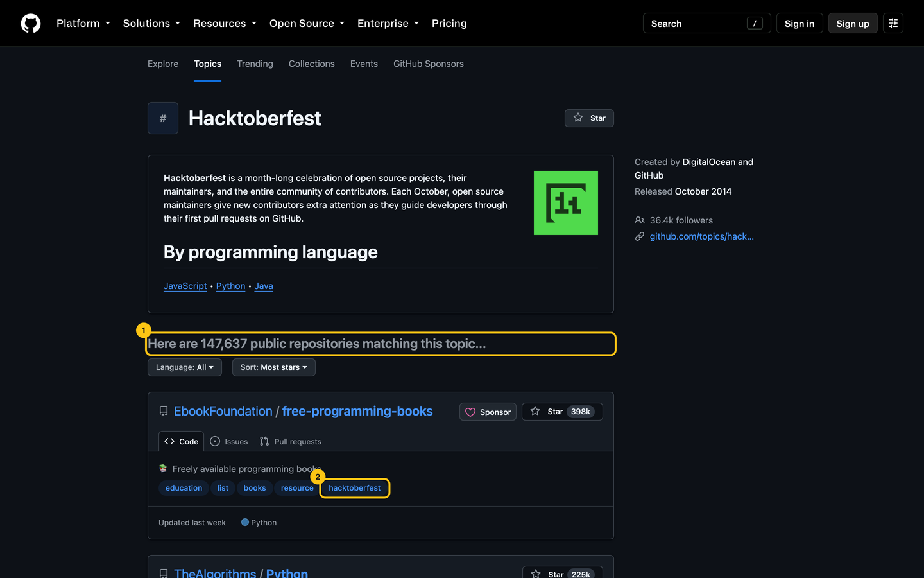Click the resource topic tag
The image size is (924, 578).
(x=297, y=488)
